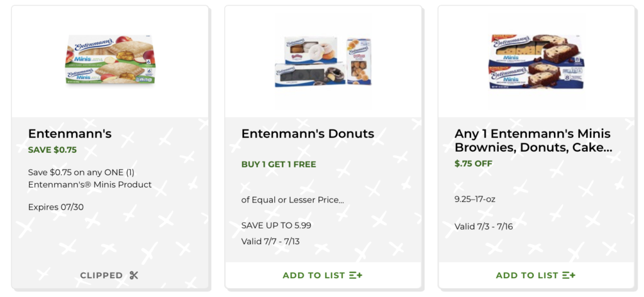
Task: Select the BUY 1 GET 1 FREE label
Action: [x=279, y=164]
